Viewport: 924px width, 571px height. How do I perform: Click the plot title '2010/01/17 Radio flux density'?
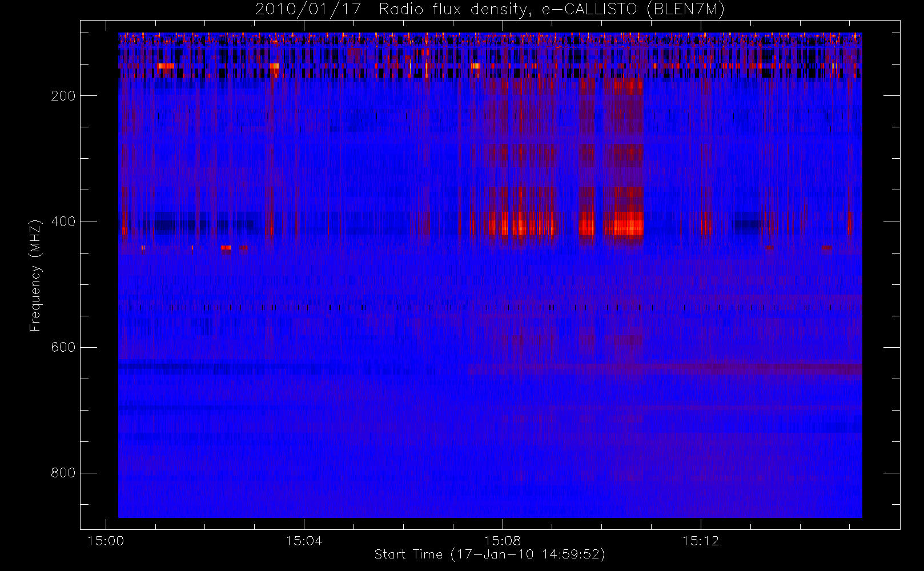pos(490,10)
